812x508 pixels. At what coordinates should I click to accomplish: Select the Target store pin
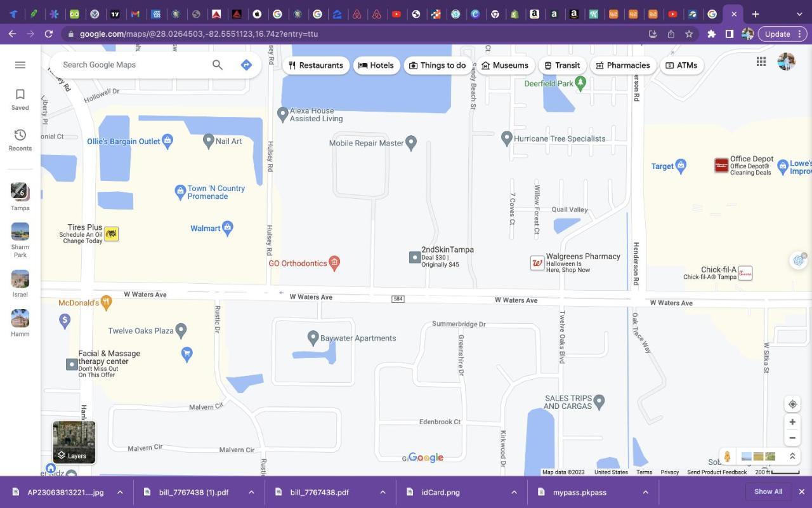click(681, 166)
